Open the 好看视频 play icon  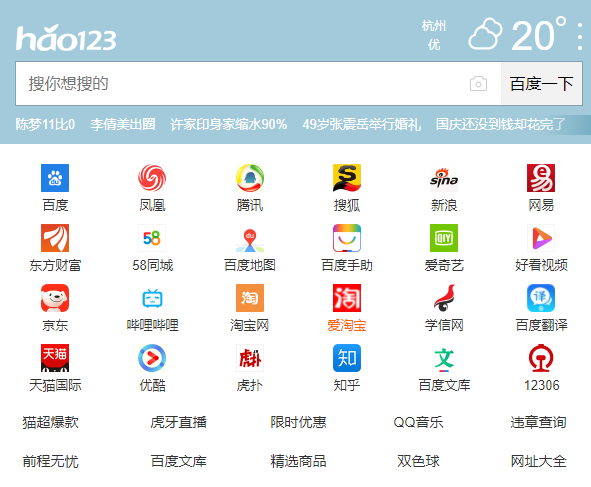(x=541, y=238)
